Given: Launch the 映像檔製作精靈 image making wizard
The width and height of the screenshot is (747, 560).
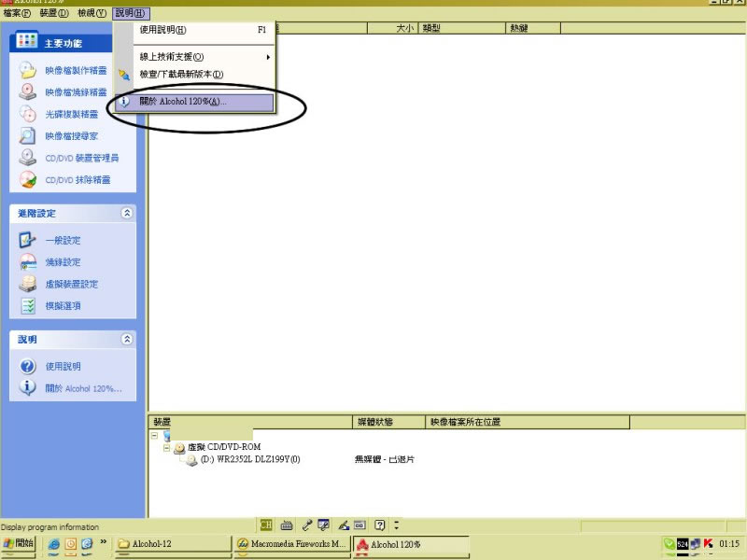Looking at the screenshot, I should (76, 71).
